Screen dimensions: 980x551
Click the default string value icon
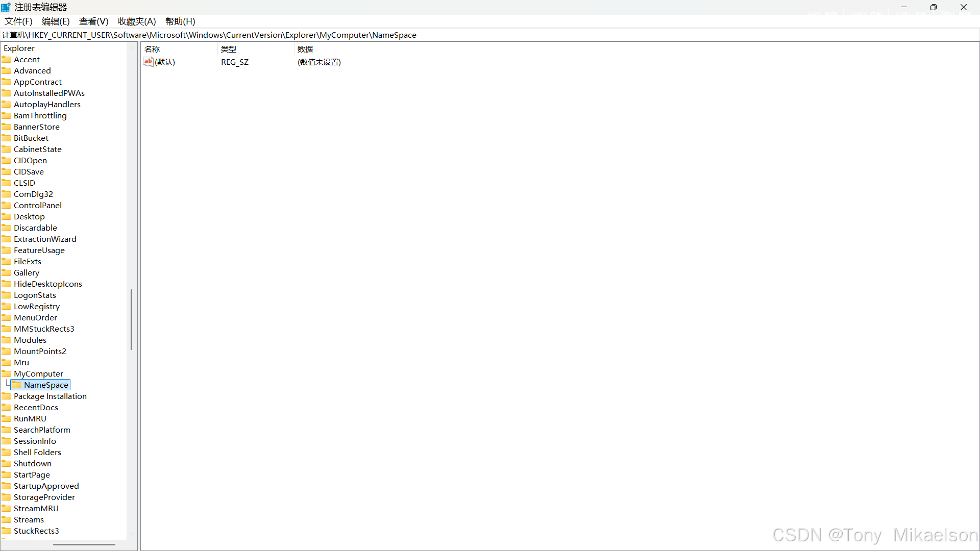coord(148,62)
